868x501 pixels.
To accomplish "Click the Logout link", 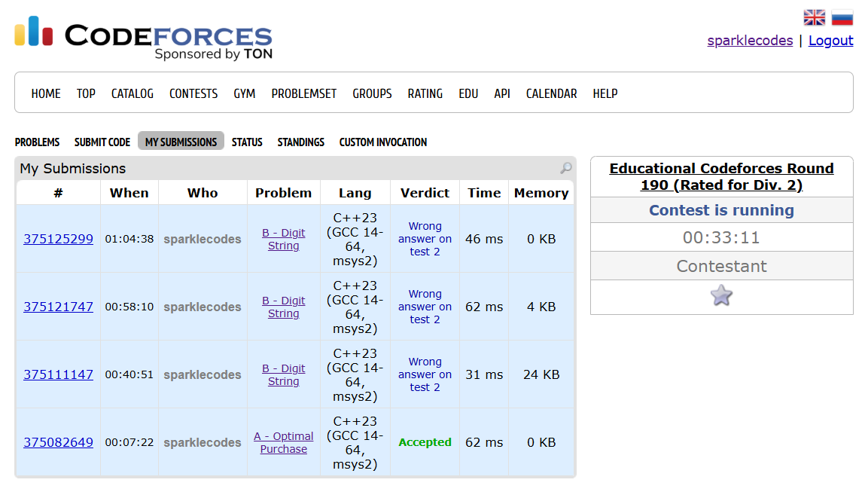I will click(830, 41).
